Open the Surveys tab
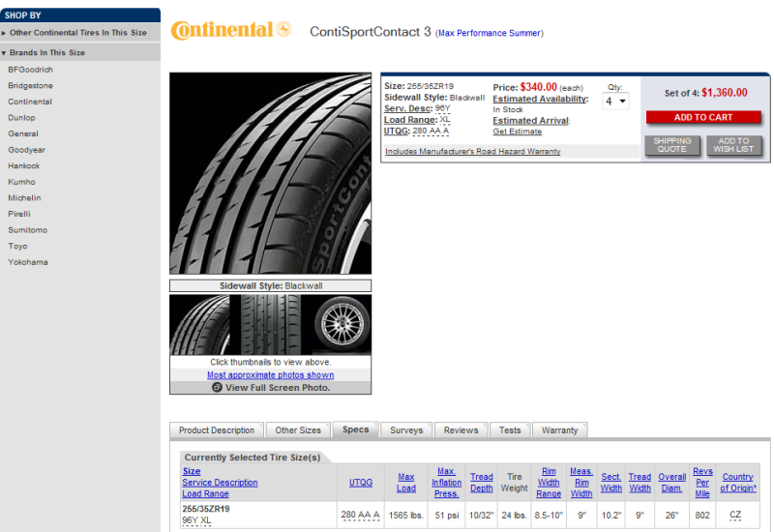Viewport: 774px width, 532px height. [406, 430]
